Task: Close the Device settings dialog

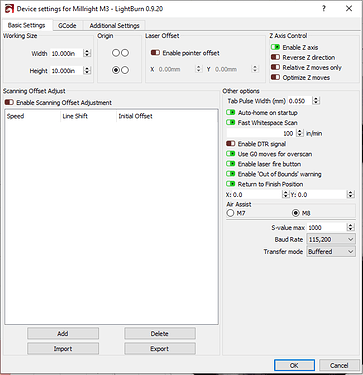Action: (x=349, y=9)
